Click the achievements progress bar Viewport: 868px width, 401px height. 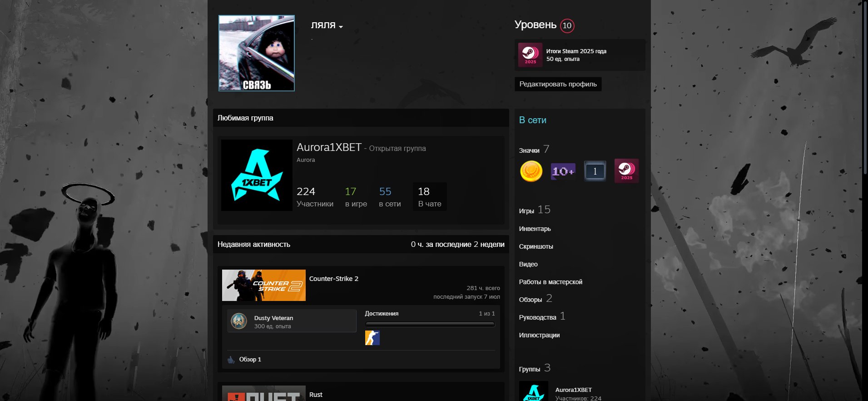tap(430, 324)
